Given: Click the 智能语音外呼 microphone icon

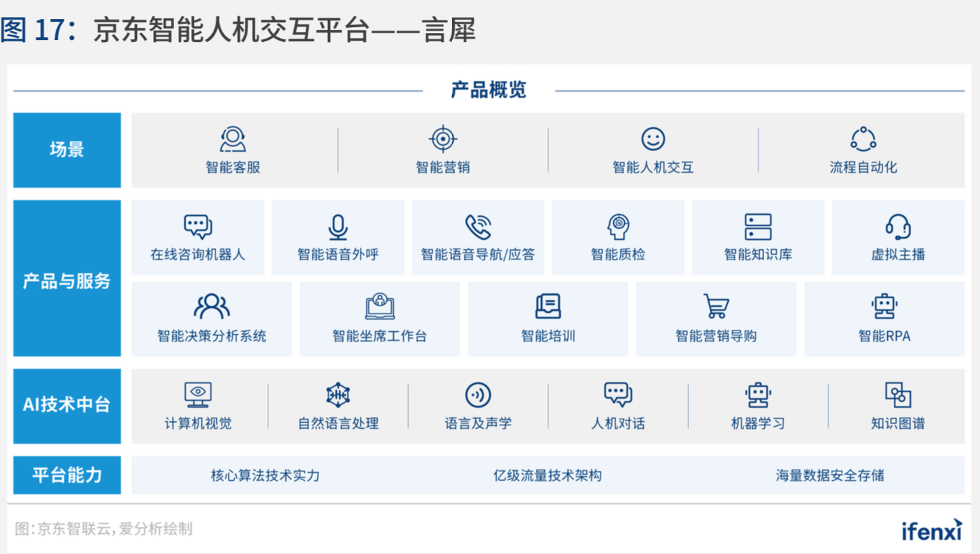Looking at the screenshot, I should pyautogui.click(x=338, y=227).
